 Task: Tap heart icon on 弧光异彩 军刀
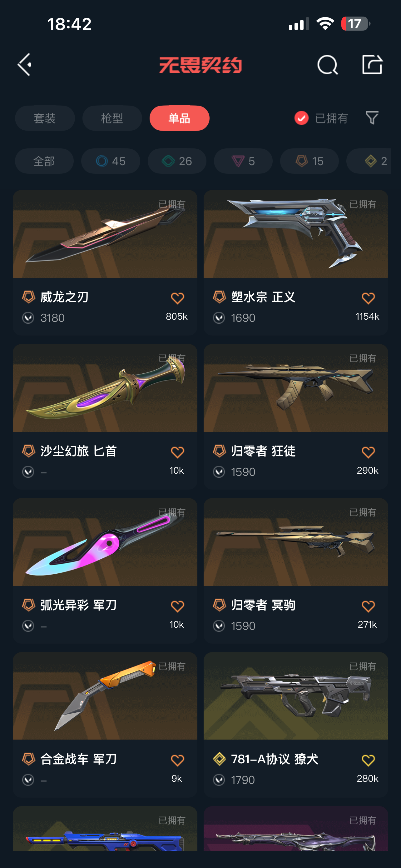(177, 606)
